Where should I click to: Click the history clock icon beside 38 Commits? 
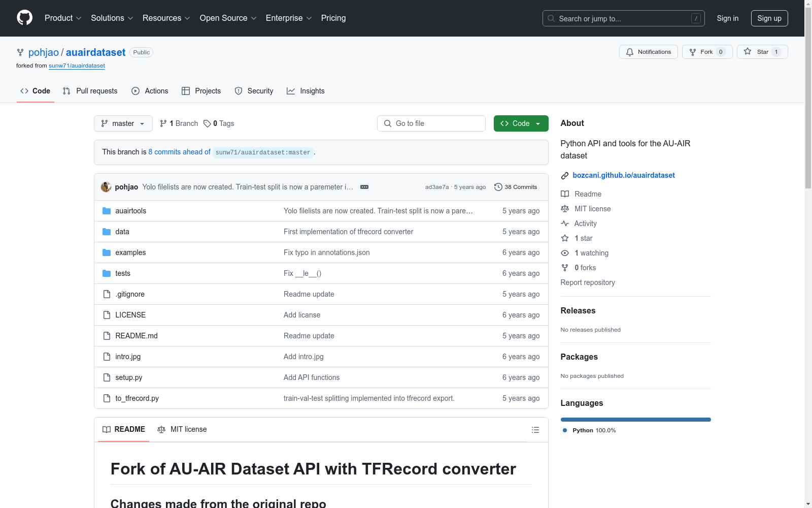click(x=498, y=187)
